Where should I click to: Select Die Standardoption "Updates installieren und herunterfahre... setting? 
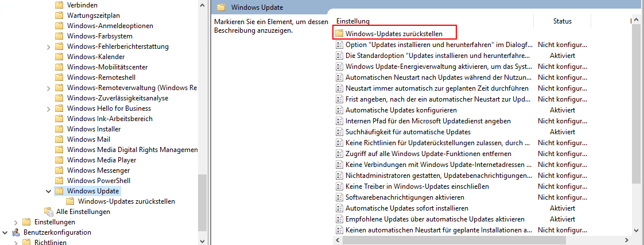pos(438,56)
